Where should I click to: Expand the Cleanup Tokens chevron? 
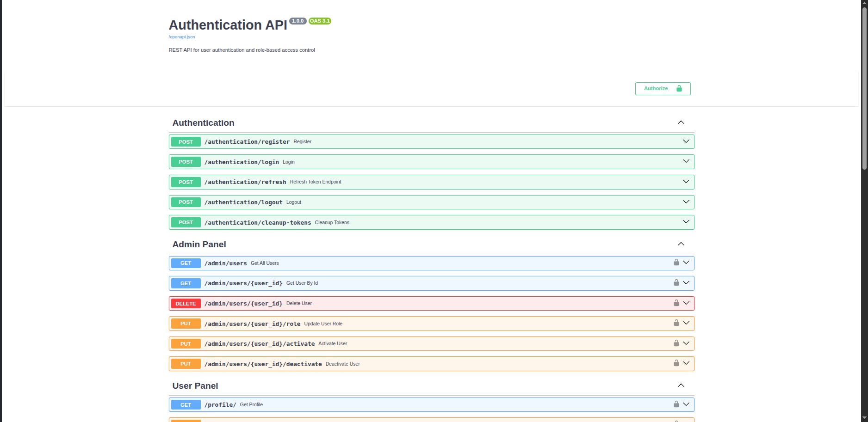coord(686,222)
